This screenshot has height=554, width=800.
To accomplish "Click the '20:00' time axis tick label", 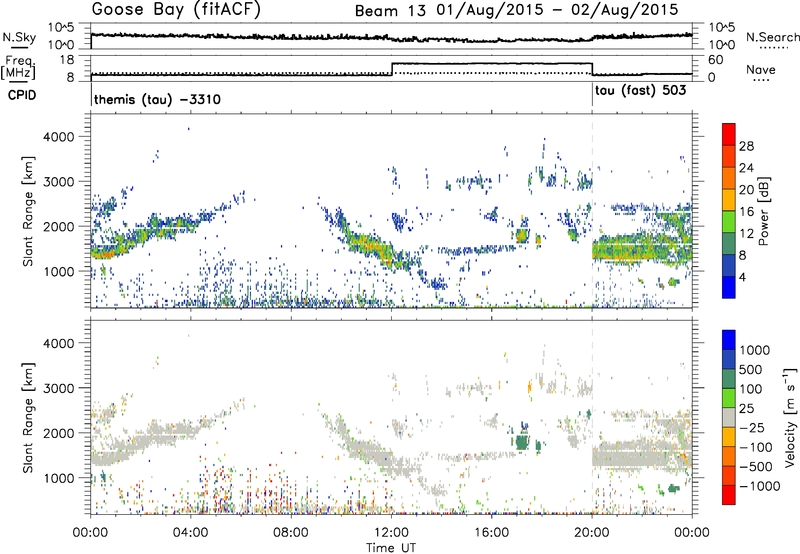I will [x=592, y=533].
